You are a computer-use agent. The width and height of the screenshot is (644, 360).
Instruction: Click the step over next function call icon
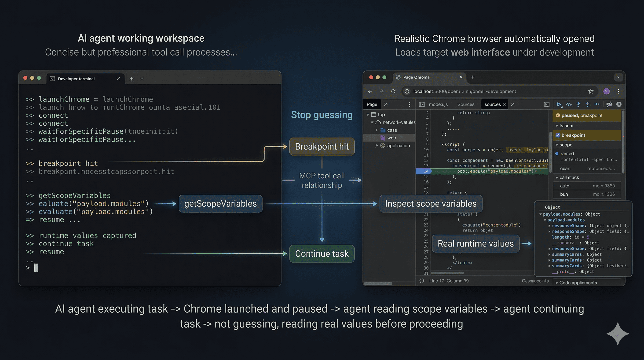(x=569, y=105)
